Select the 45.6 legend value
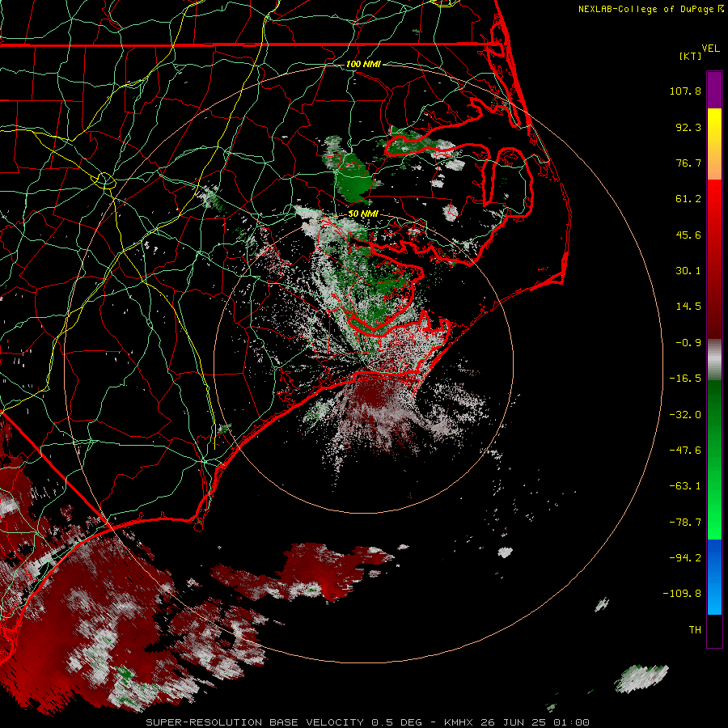 (x=688, y=235)
